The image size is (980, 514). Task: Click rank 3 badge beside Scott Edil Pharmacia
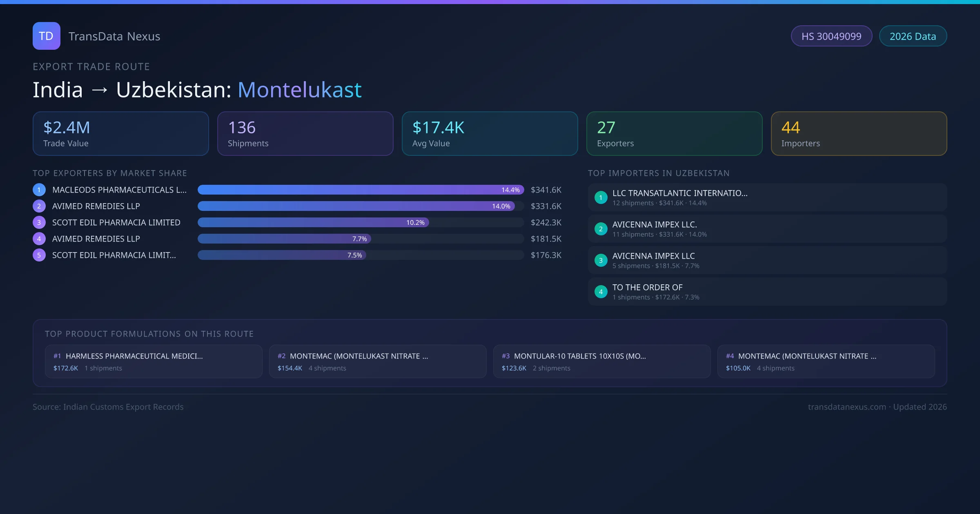click(39, 222)
